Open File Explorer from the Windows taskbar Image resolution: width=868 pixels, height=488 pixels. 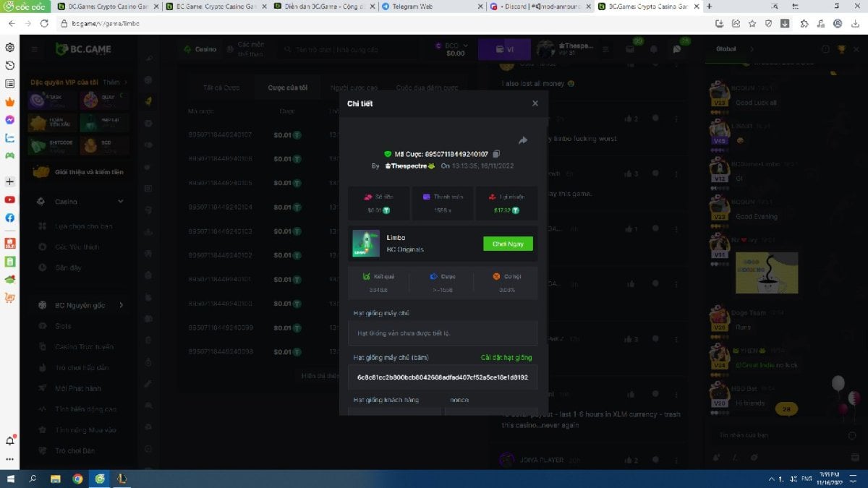pos(55,479)
